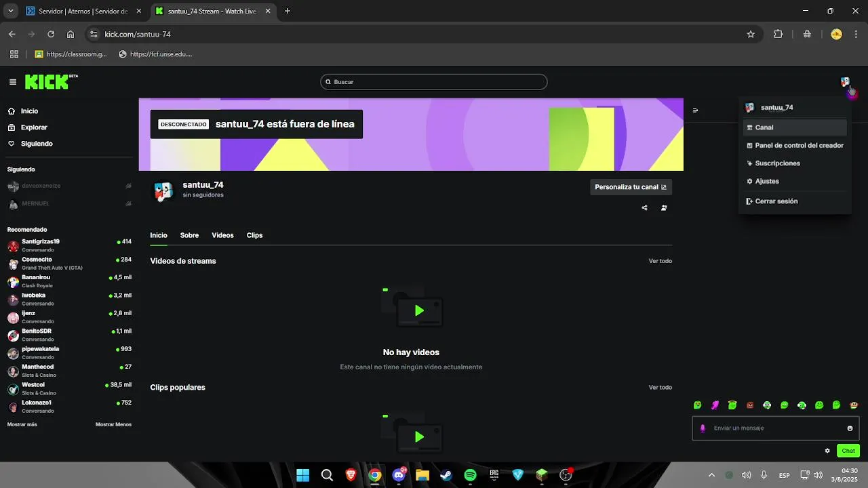Switch to Aternos browser tab
Viewport: 868px width, 488px height.
tap(83, 11)
